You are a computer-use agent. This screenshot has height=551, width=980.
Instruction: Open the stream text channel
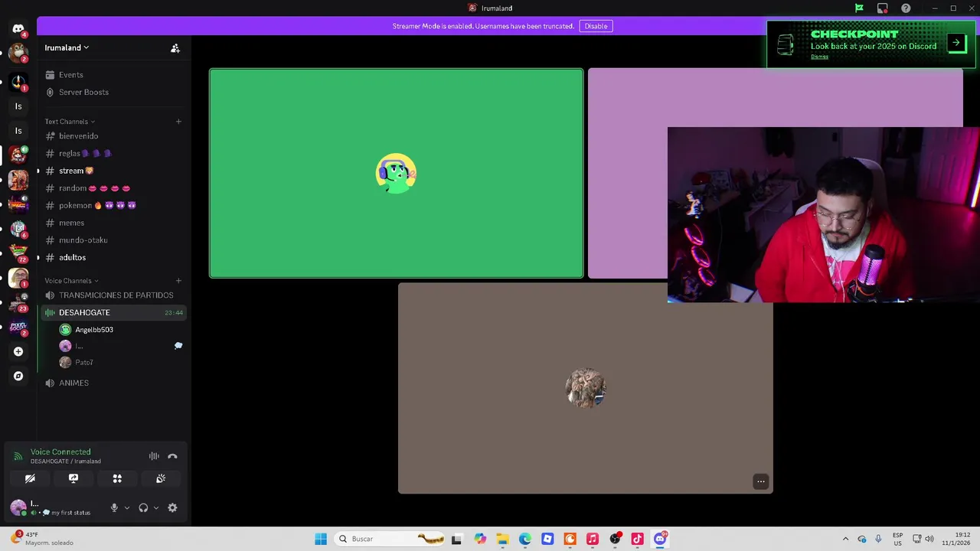coord(115,171)
